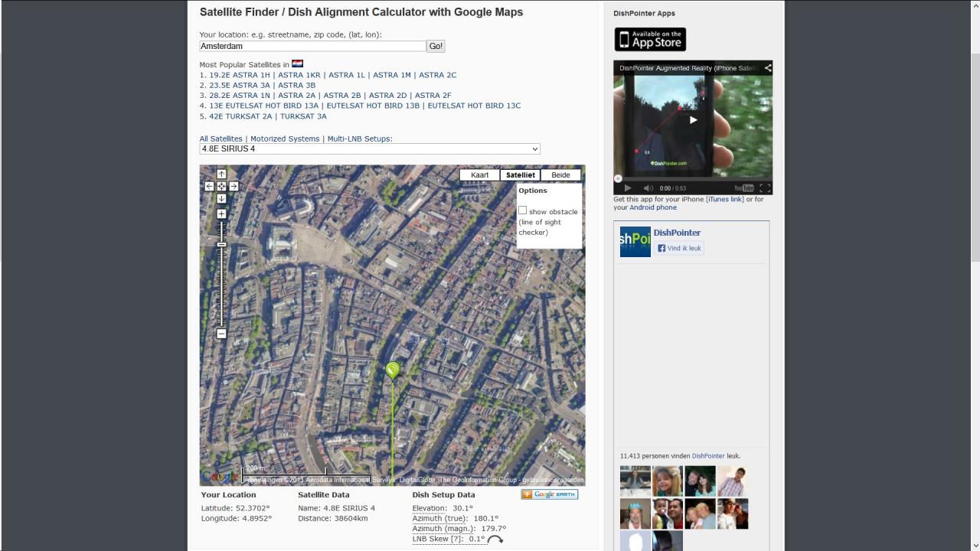
Task: Click the Go! button
Action: [436, 46]
